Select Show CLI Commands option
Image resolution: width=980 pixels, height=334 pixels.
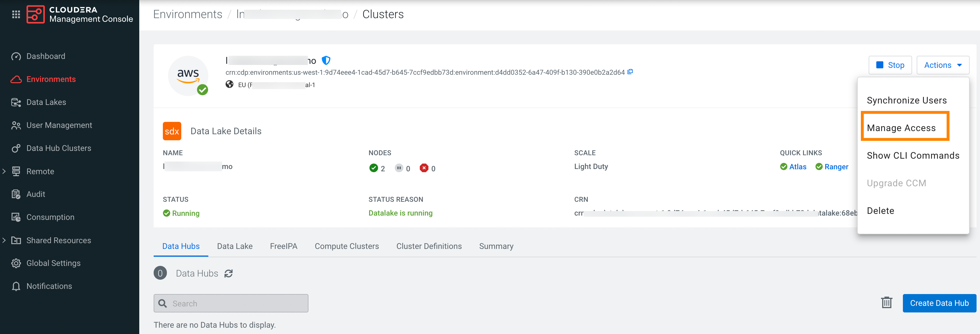(913, 156)
